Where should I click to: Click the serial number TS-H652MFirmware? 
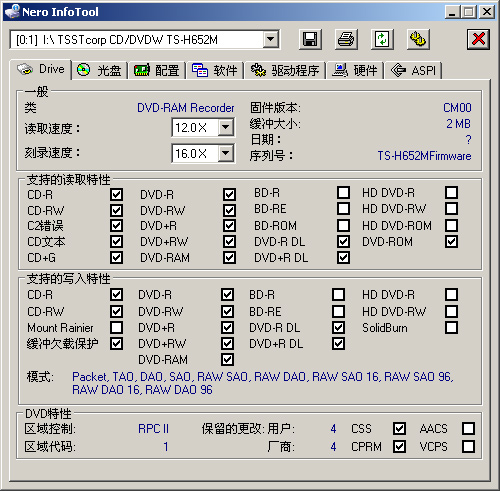[424, 156]
